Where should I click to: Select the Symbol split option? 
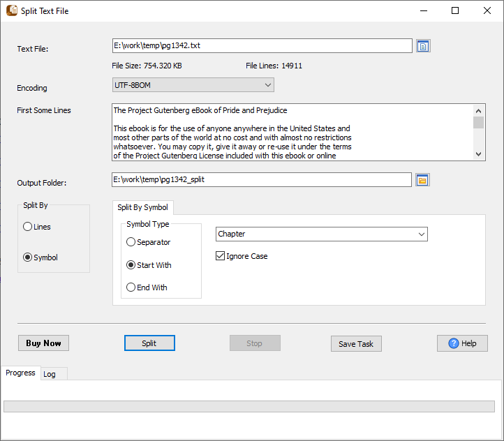tap(28, 257)
